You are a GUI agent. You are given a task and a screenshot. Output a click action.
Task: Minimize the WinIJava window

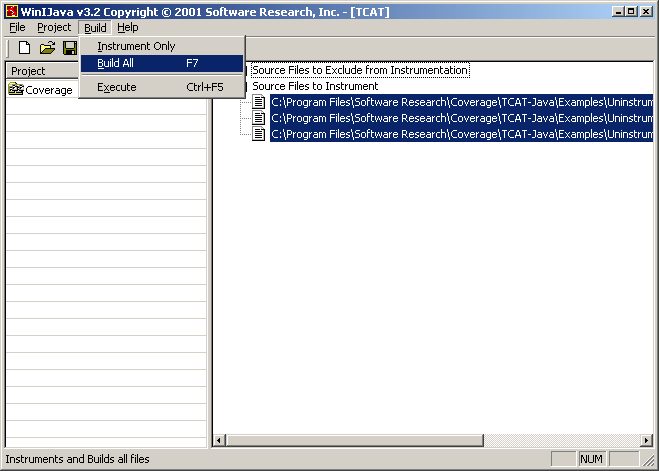(x=617, y=11)
